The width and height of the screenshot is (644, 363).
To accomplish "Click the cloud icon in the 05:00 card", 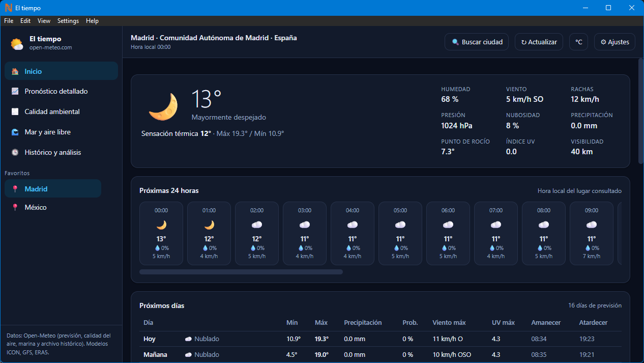I will pos(400,225).
